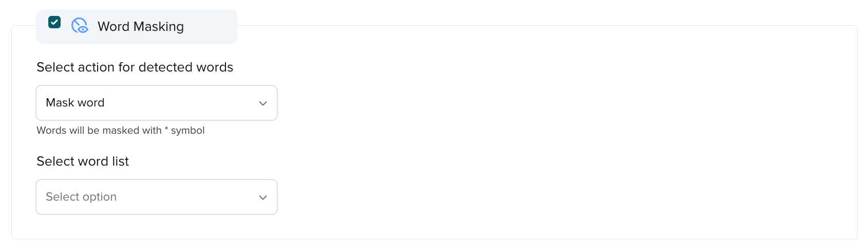Open the Select option word list dropdown
The height and width of the screenshot is (251, 868).
(x=157, y=197)
